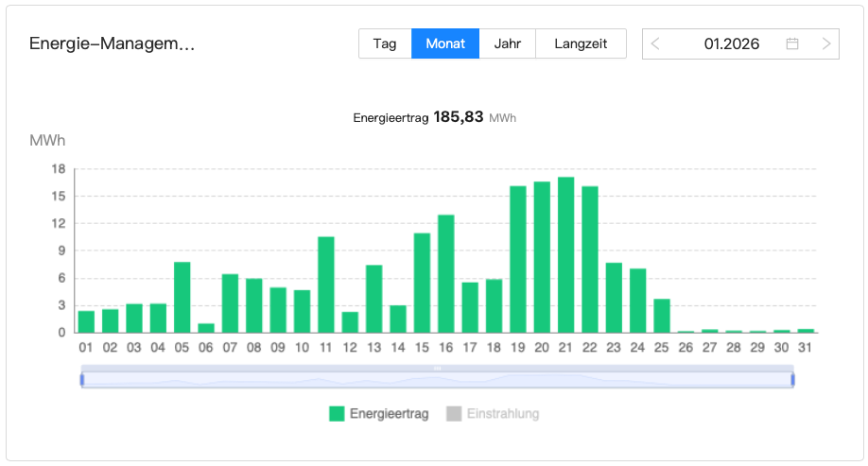Click the Energie-Managem... panel title

(x=113, y=43)
